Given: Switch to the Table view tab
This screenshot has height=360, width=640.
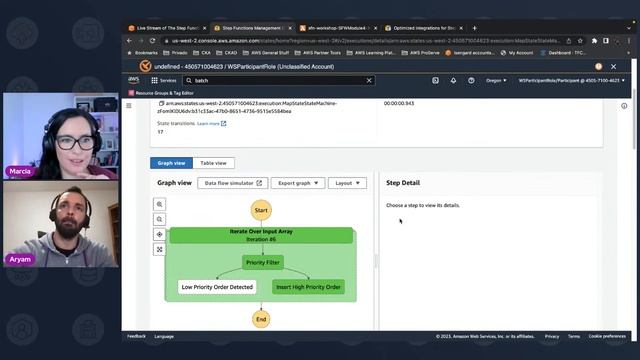Looking at the screenshot, I should pyautogui.click(x=213, y=163).
